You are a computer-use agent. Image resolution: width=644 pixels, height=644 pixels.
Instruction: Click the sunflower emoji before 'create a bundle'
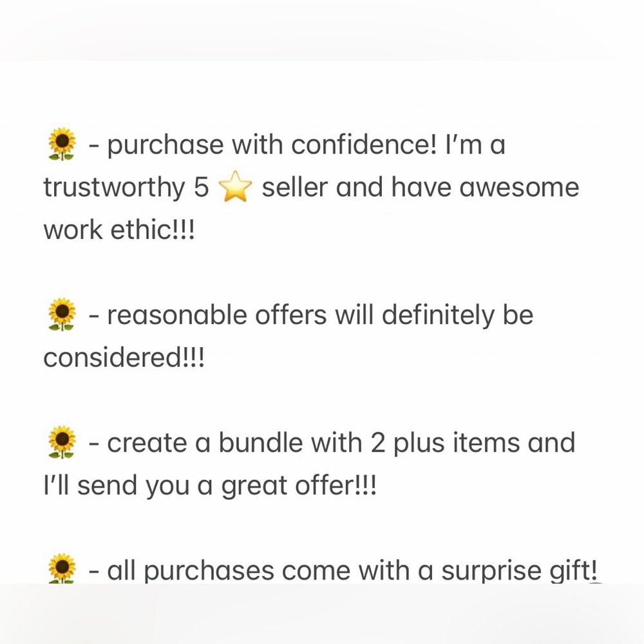[x=62, y=442]
